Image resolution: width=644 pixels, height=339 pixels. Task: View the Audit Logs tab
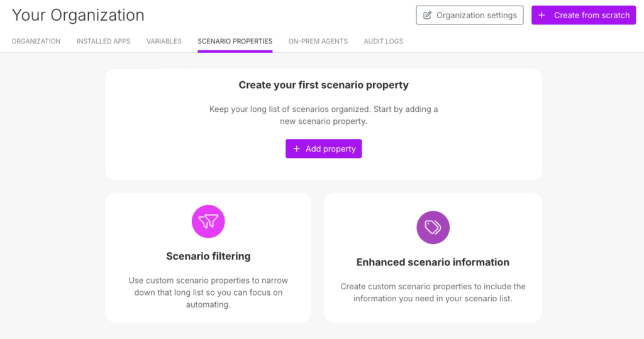pos(384,42)
